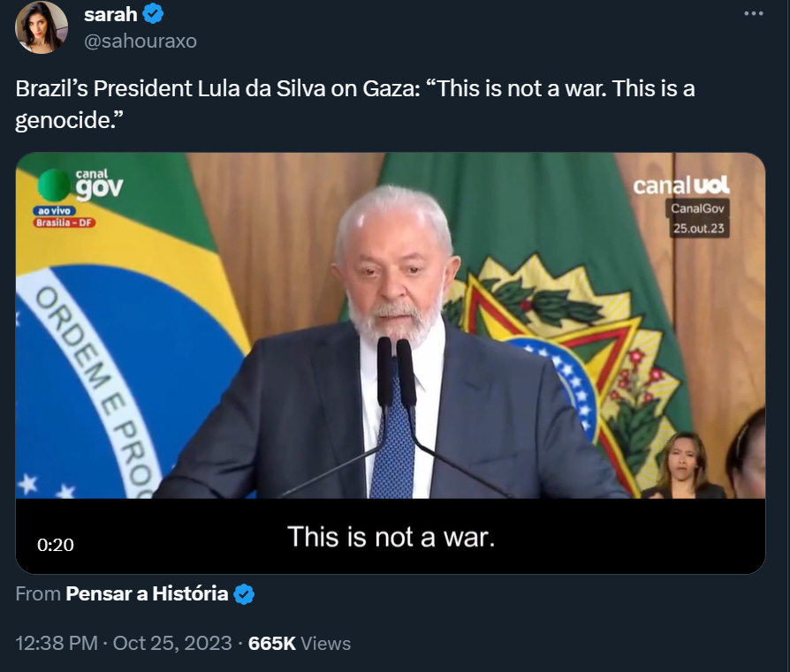Click verified badge beside Pensar a História
This screenshot has height=672, width=790.
(x=244, y=594)
